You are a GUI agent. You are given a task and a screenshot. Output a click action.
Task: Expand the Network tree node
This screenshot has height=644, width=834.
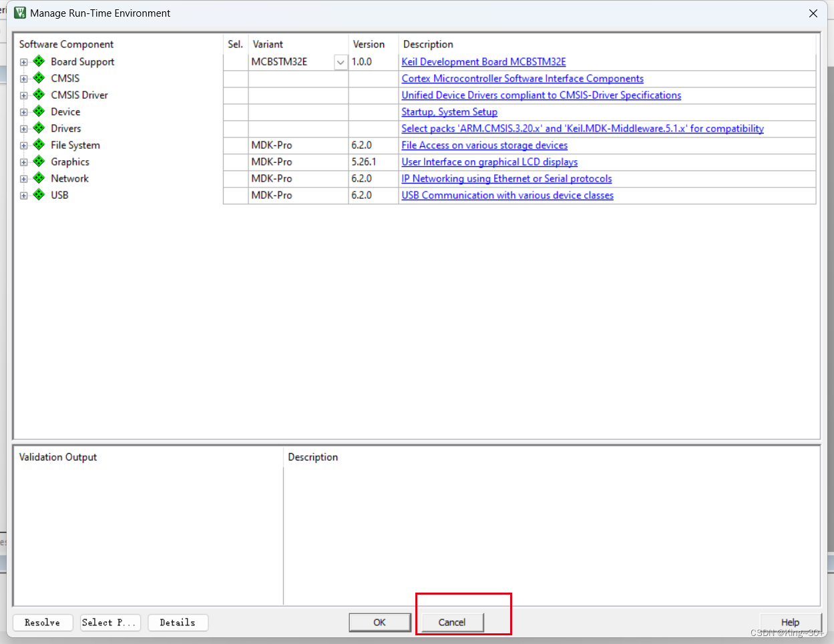[x=23, y=179]
